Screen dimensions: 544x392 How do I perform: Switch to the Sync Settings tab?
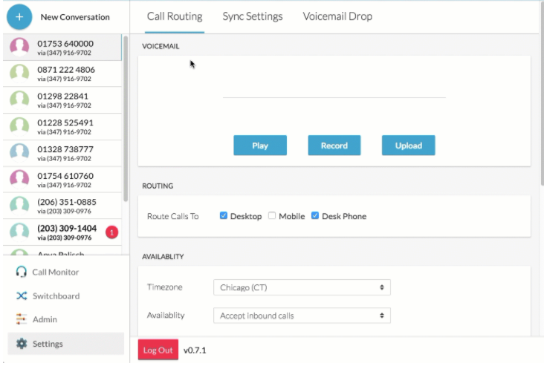point(253,16)
